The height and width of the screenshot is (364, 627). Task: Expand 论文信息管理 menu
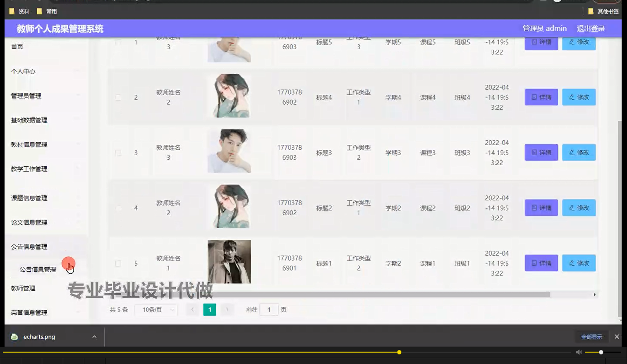pos(46,222)
